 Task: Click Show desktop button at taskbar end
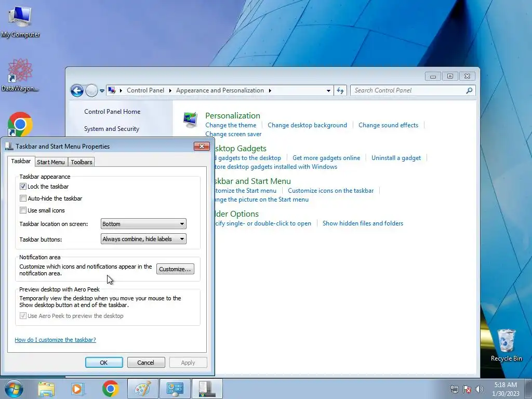(x=528, y=389)
